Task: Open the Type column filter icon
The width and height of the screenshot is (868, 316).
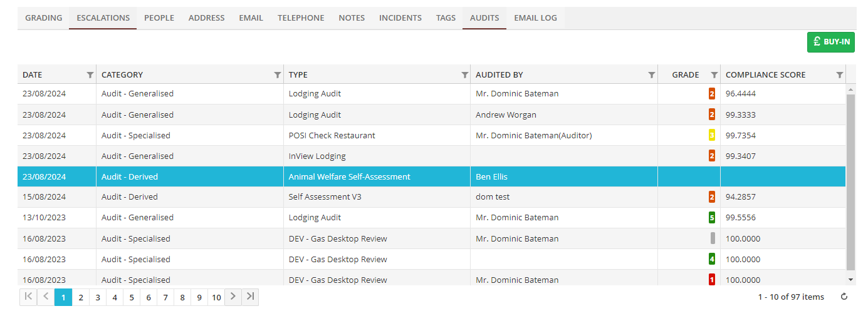Action: coord(464,75)
